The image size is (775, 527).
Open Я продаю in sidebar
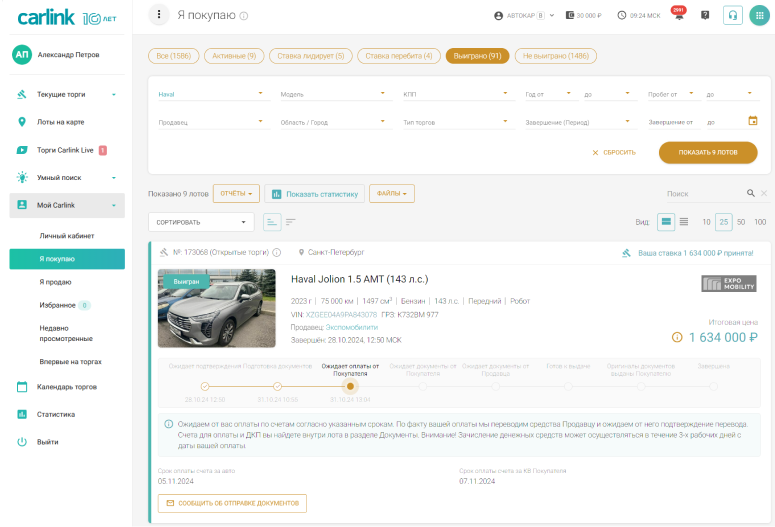[55, 282]
